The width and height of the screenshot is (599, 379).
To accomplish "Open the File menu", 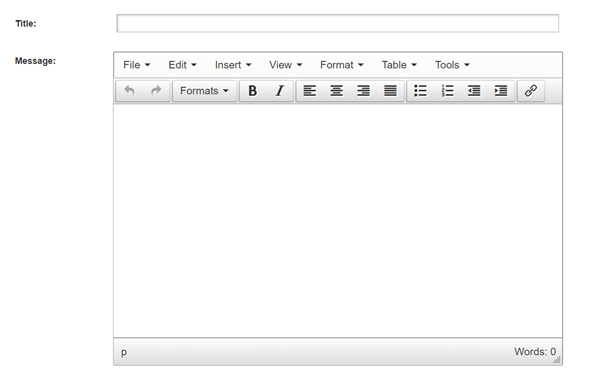I will (136, 65).
